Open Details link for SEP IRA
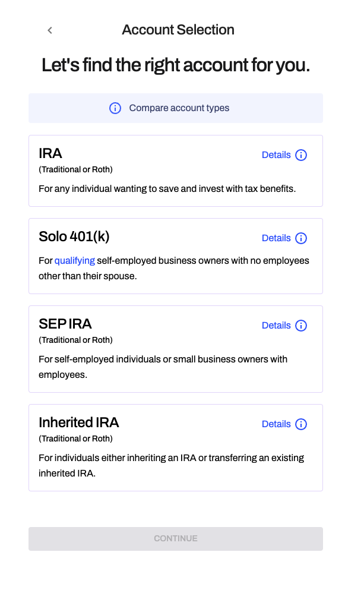364x590 pixels. tap(276, 326)
